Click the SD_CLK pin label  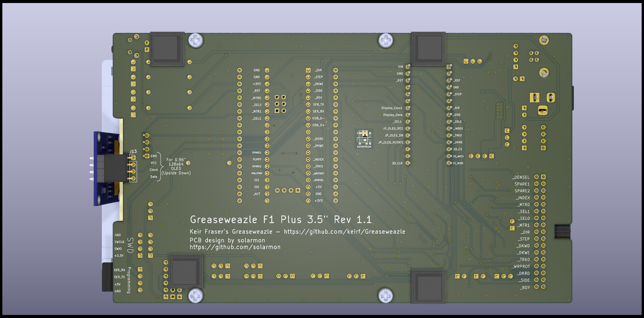pyautogui.click(x=397, y=163)
